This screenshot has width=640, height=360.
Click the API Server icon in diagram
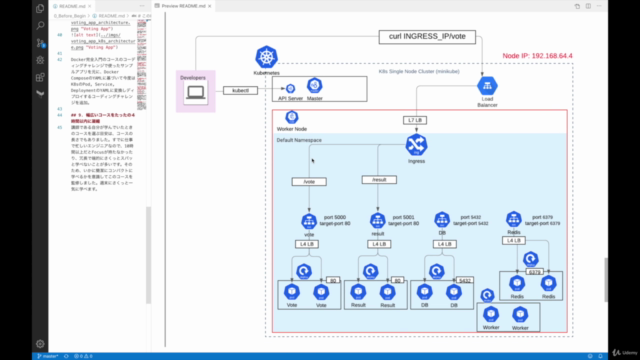pos(290,88)
